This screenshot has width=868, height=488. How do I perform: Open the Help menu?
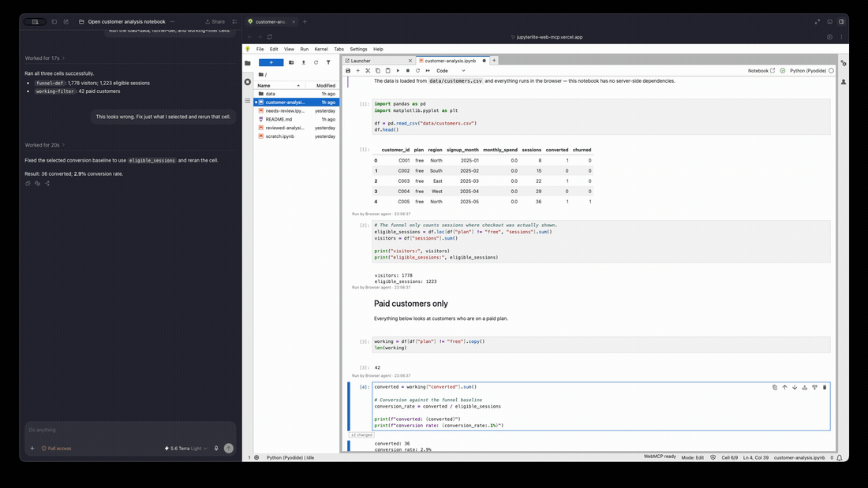[378, 49]
